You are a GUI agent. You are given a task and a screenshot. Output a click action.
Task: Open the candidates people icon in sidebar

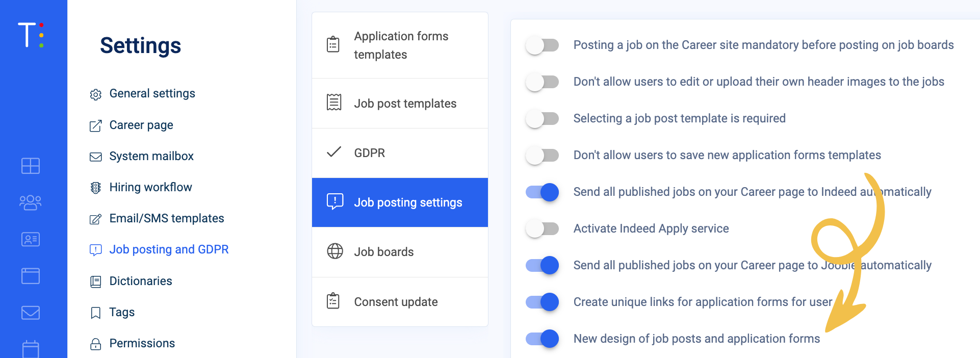[31, 202]
